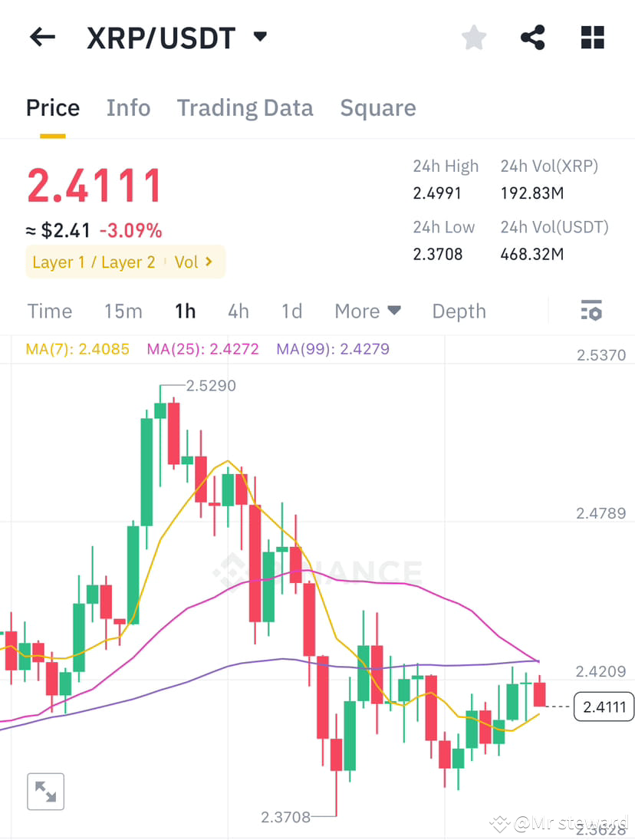
Task: Open the Info tab
Action: coord(128,107)
